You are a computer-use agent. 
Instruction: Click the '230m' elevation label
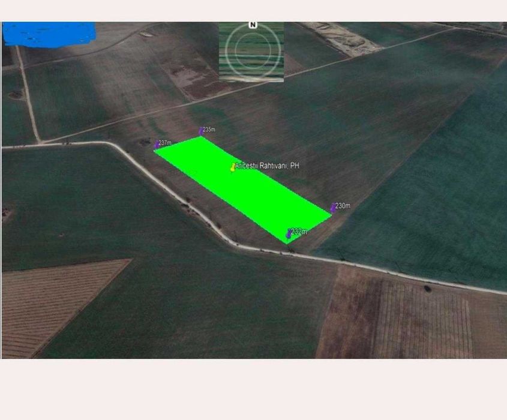343,206
